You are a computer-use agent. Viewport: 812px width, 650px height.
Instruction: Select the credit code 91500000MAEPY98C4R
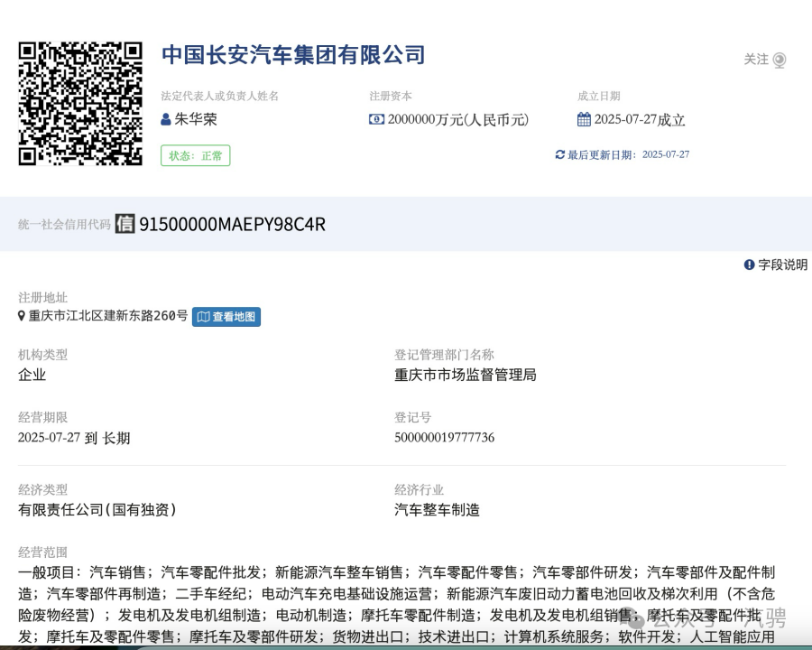(x=232, y=224)
